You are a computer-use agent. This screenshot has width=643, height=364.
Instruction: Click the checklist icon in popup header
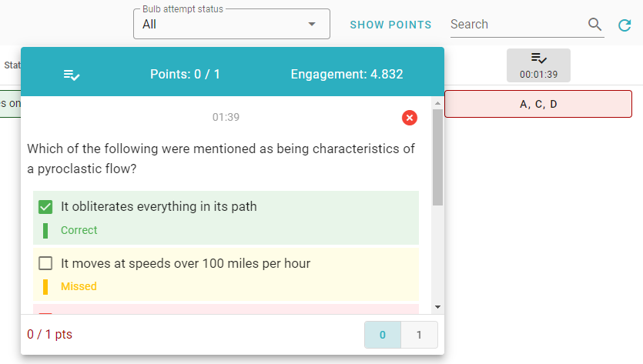click(x=72, y=75)
